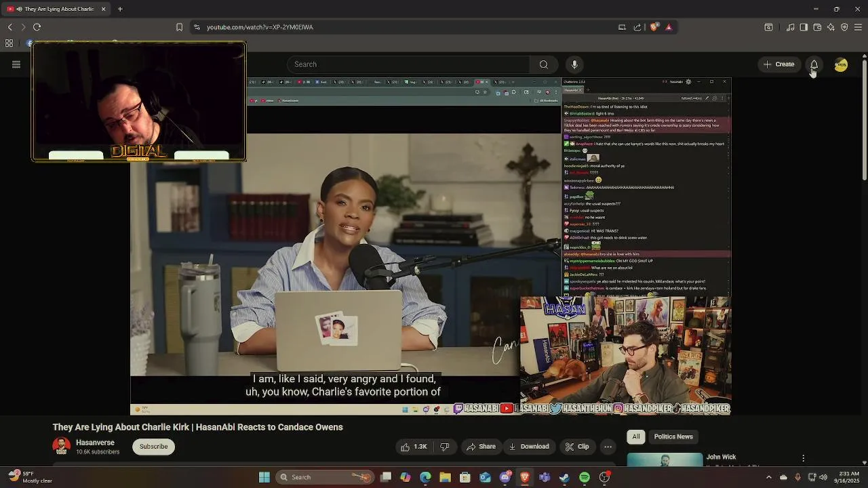This screenshot has width=868, height=488.
Task: Click the YouTube Create button
Action: (778, 64)
